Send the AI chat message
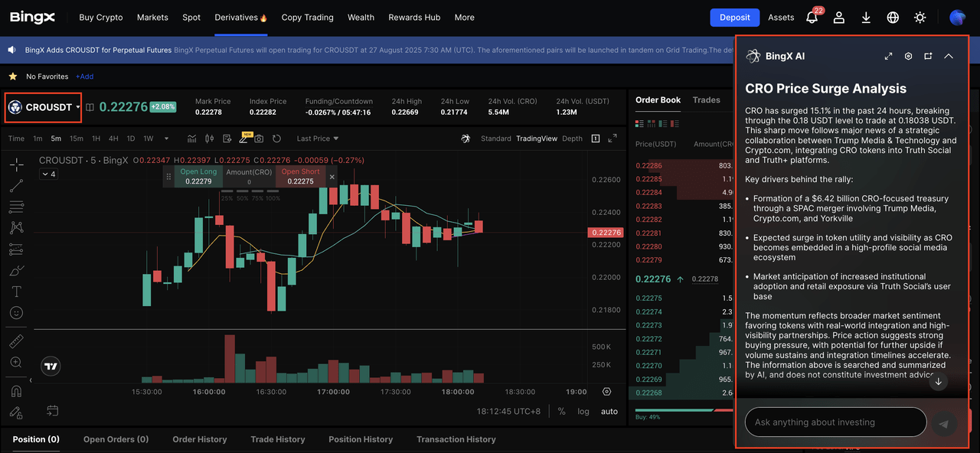The image size is (980, 453). tap(944, 423)
